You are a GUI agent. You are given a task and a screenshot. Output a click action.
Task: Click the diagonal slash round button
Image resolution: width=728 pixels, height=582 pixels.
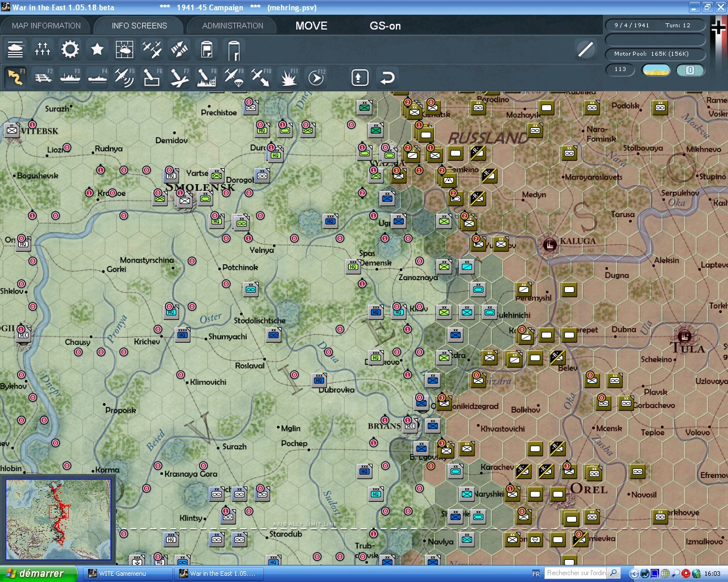[585, 49]
